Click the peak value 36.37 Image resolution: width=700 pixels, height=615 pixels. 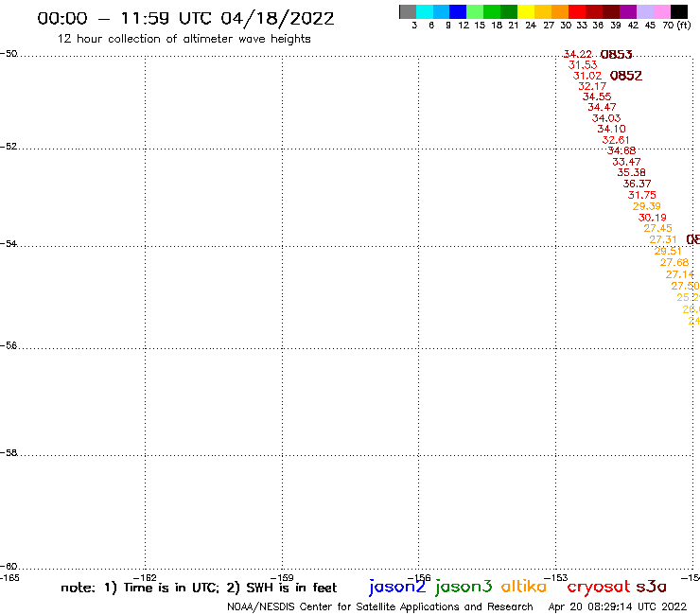pos(637,184)
